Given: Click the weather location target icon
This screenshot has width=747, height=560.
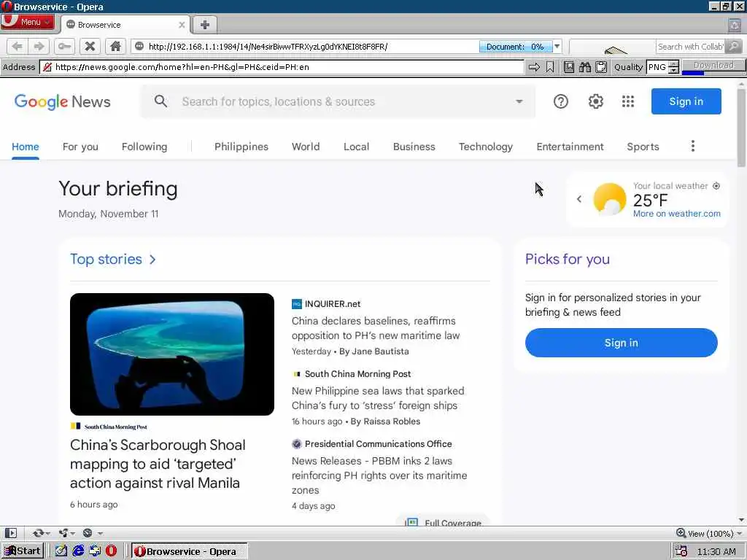Looking at the screenshot, I should point(716,186).
